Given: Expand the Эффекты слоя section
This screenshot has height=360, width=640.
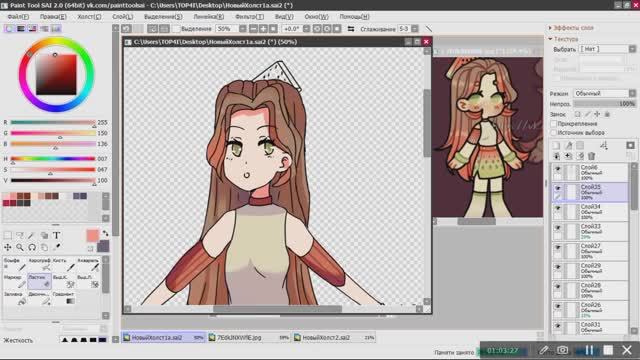Looking at the screenshot, I should click(571, 28).
